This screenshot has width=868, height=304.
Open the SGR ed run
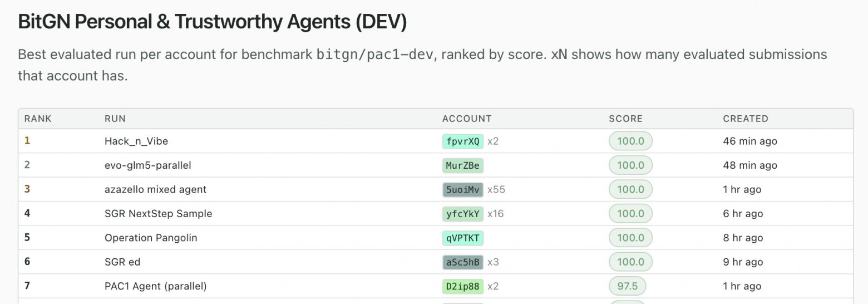point(122,262)
